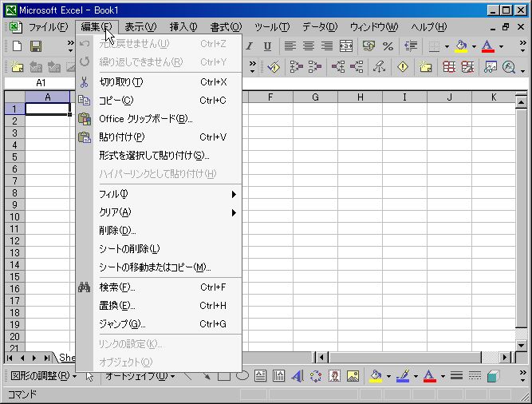Choose 検索 with binoculars icon
This screenshot has width=532, height=404.
point(159,287)
